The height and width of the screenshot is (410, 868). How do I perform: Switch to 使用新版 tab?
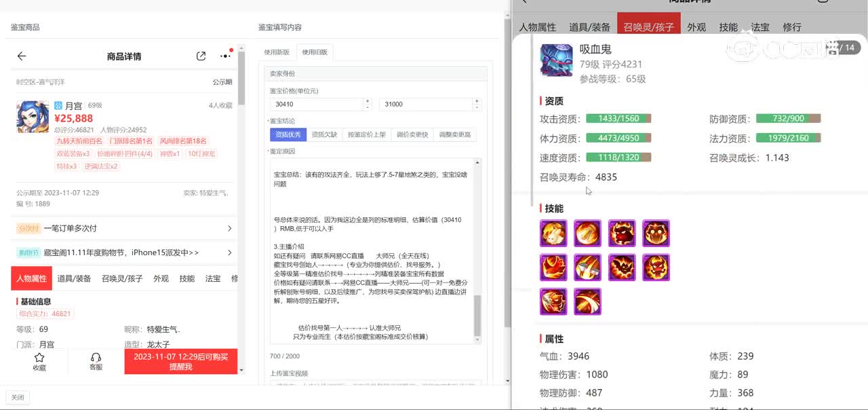pyautogui.click(x=277, y=52)
